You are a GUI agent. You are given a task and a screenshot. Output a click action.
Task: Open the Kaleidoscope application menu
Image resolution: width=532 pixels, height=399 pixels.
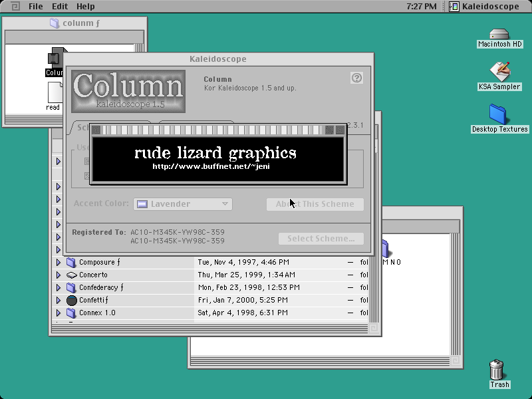click(x=484, y=6)
